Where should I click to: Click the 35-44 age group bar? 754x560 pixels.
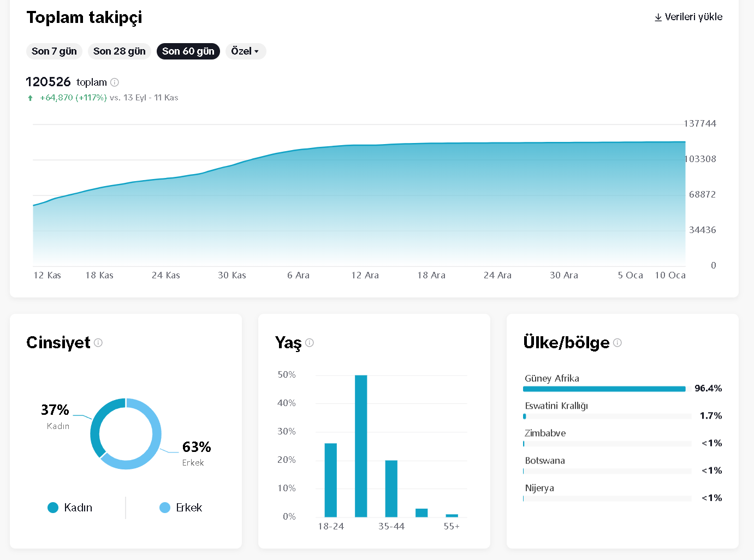[391, 488]
